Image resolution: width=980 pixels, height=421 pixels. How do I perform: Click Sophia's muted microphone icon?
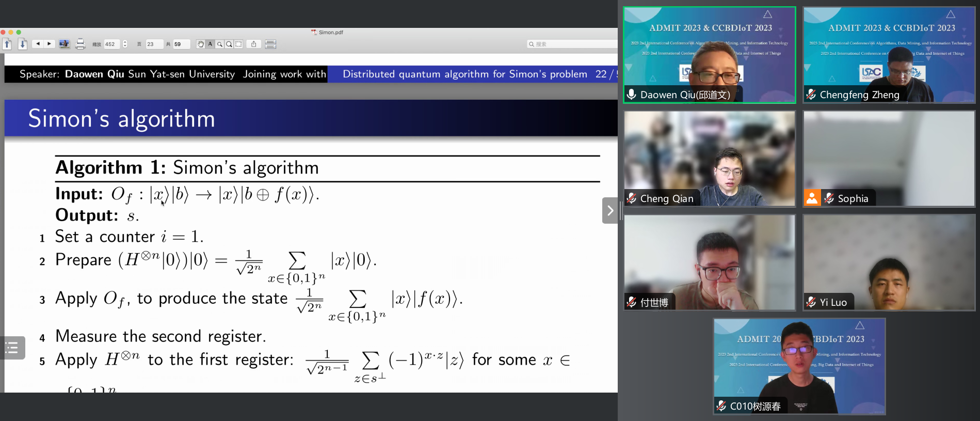click(829, 198)
